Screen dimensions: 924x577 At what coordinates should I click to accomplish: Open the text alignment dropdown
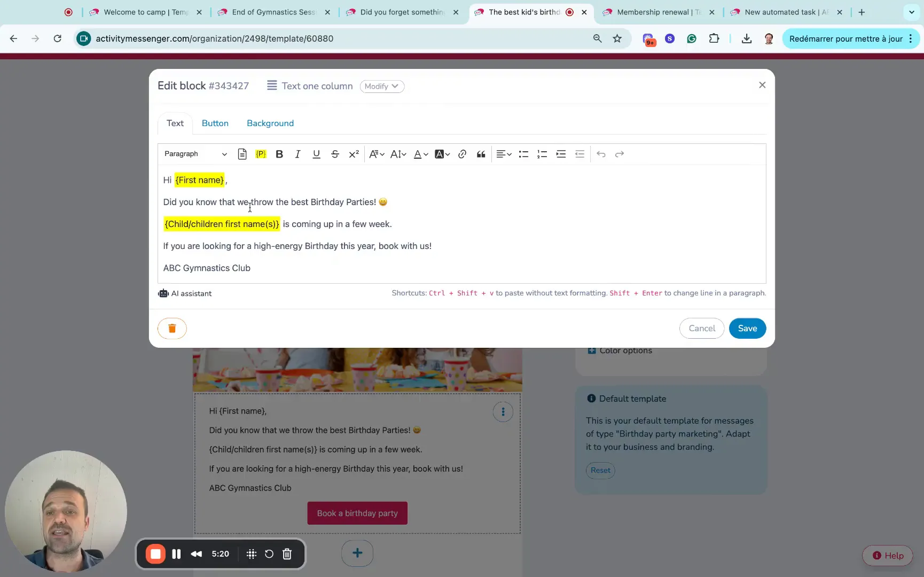[504, 154]
